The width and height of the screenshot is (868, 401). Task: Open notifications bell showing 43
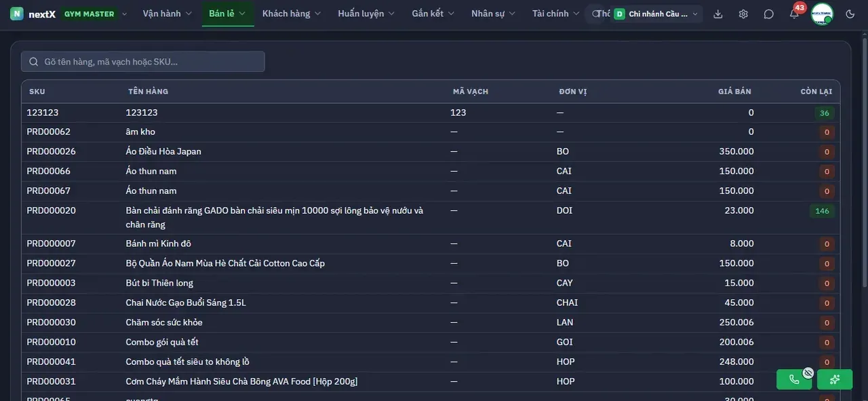pos(794,14)
